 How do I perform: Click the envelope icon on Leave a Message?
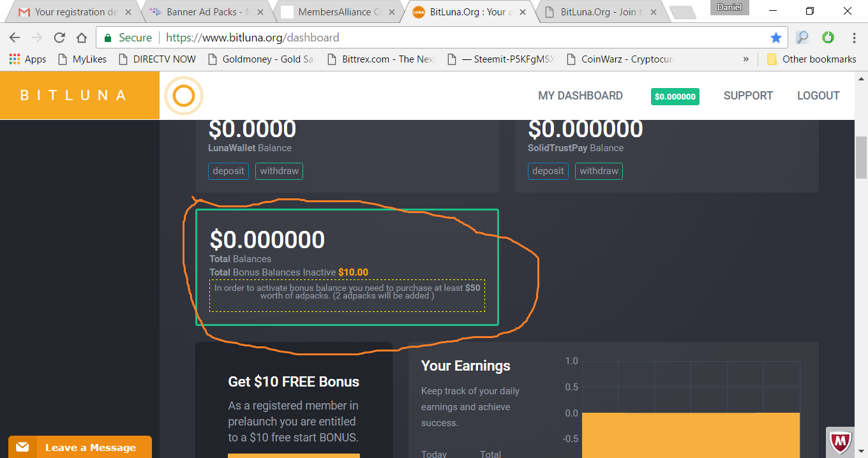click(x=23, y=447)
